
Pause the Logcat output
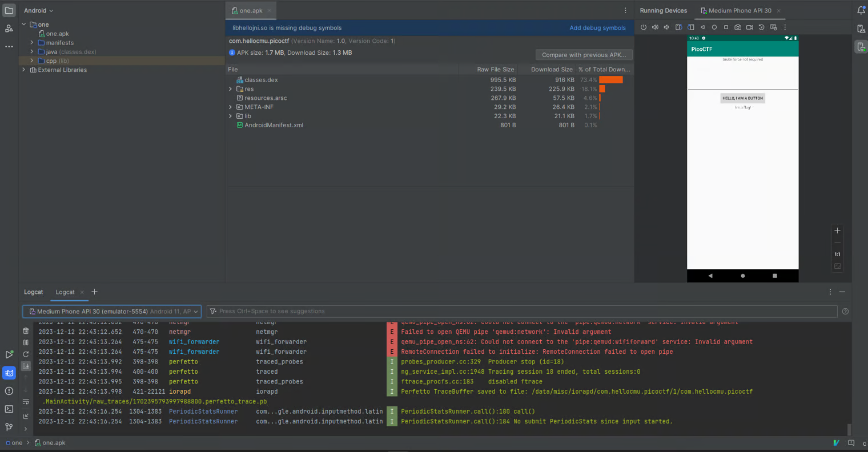pyautogui.click(x=26, y=342)
